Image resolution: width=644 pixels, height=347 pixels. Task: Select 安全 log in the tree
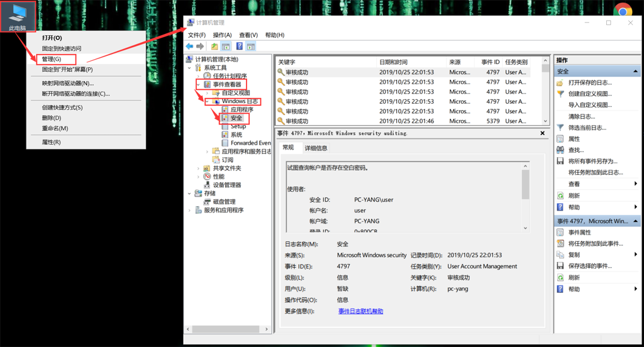coord(236,118)
